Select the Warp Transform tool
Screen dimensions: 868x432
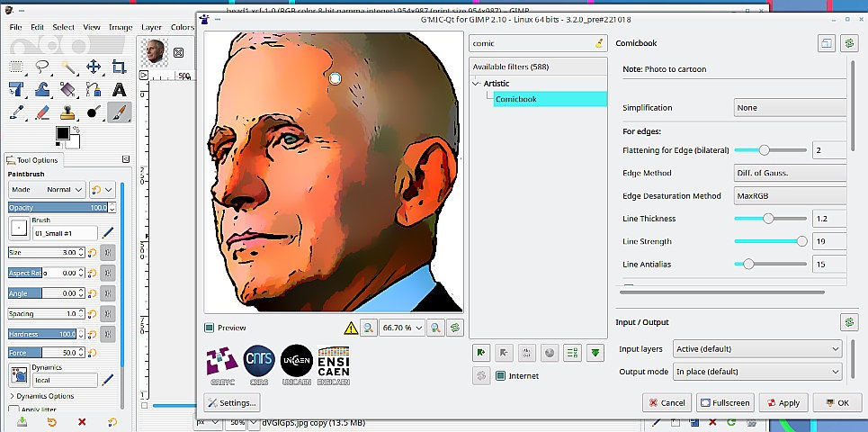click(42, 89)
